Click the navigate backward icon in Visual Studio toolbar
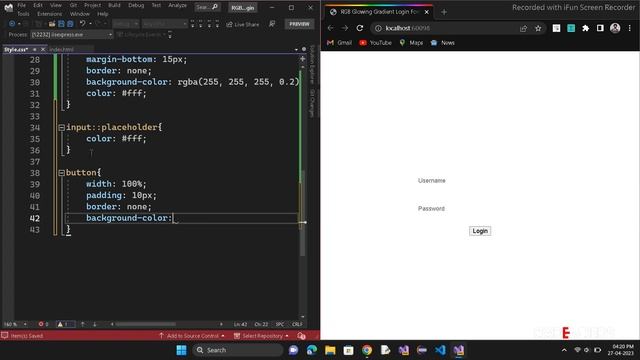Viewport: 640px width, 360px height. click(x=12, y=24)
